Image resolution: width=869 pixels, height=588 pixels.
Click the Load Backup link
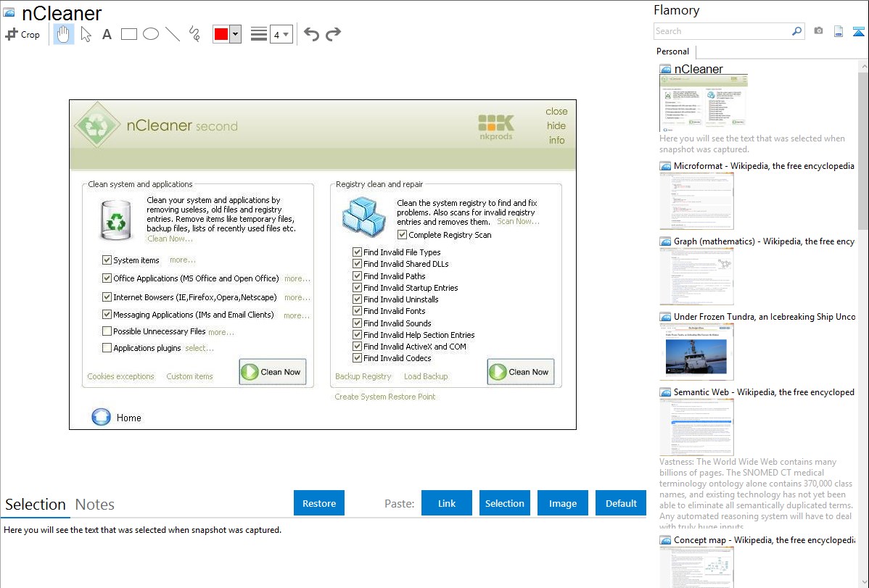click(x=426, y=376)
